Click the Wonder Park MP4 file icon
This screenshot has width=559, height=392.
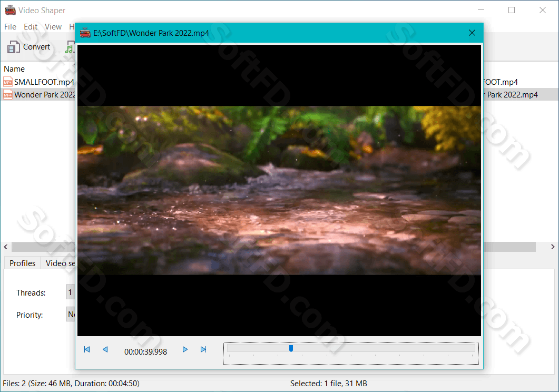(8, 94)
